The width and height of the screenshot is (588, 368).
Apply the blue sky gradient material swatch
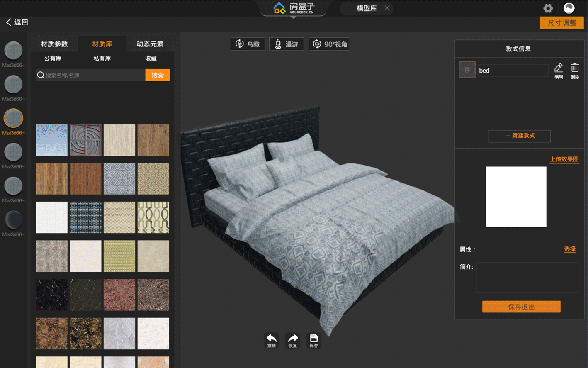[52, 140]
